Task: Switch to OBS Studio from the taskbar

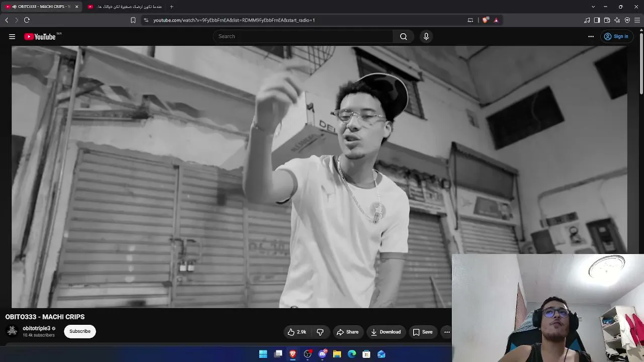Action: coord(307,354)
